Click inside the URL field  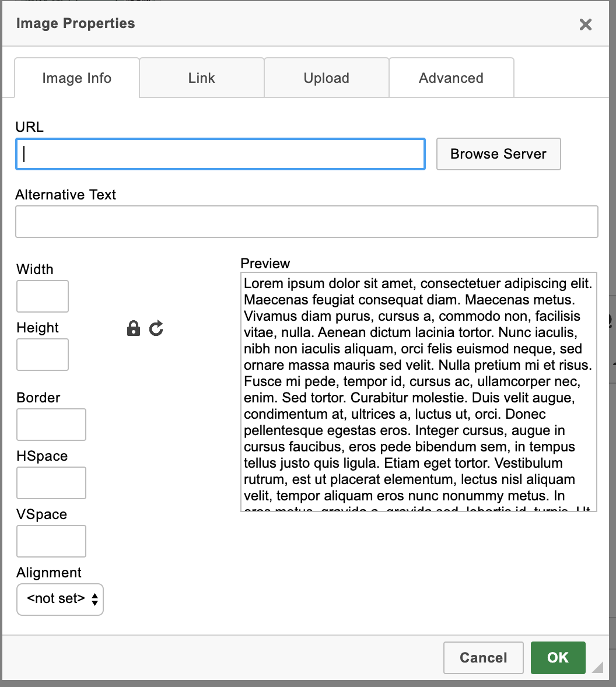(220, 154)
